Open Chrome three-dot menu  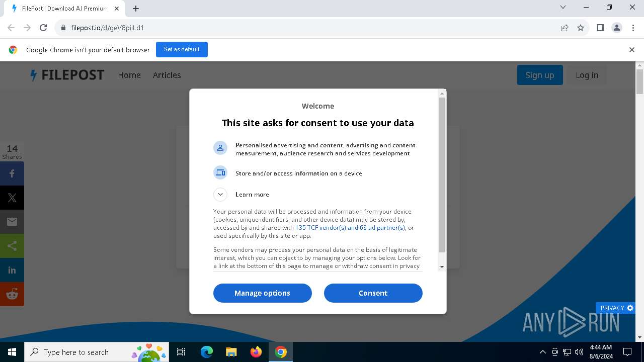click(632, 28)
